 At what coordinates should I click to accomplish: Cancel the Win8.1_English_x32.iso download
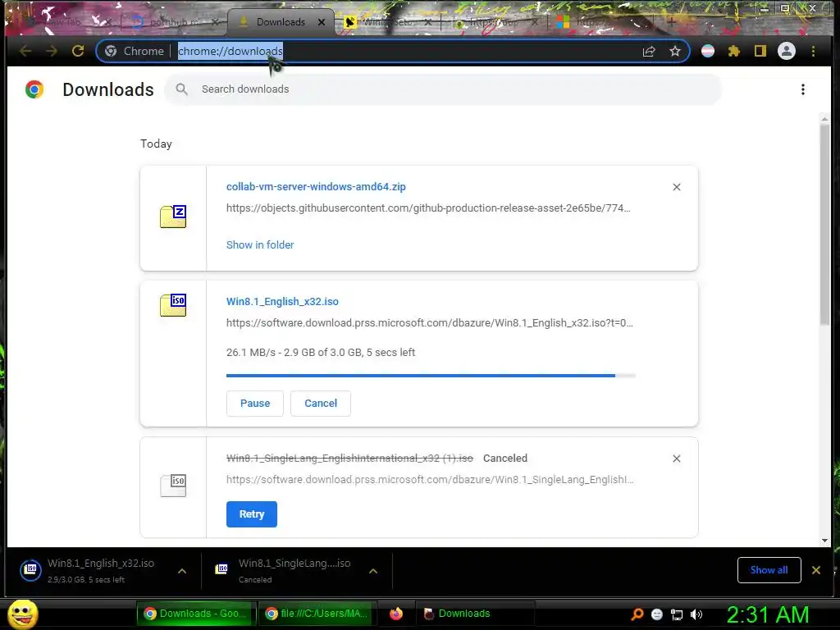coord(321,404)
